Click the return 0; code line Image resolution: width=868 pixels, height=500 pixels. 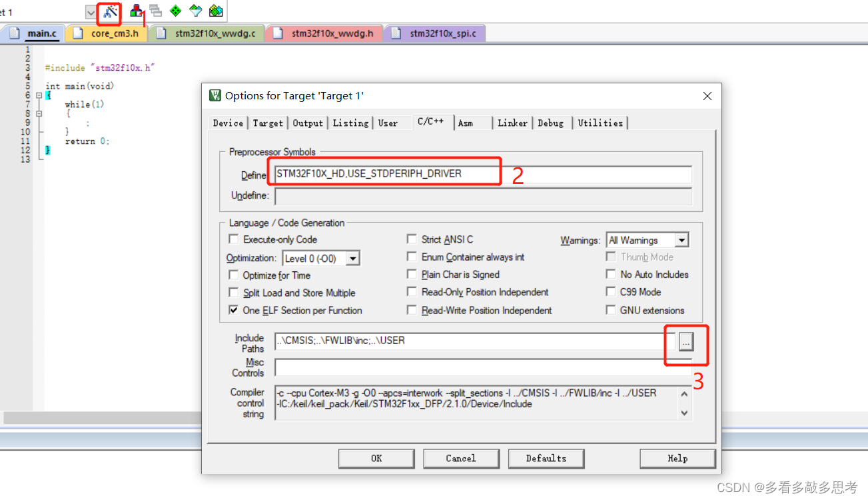pyautogui.click(x=87, y=141)
